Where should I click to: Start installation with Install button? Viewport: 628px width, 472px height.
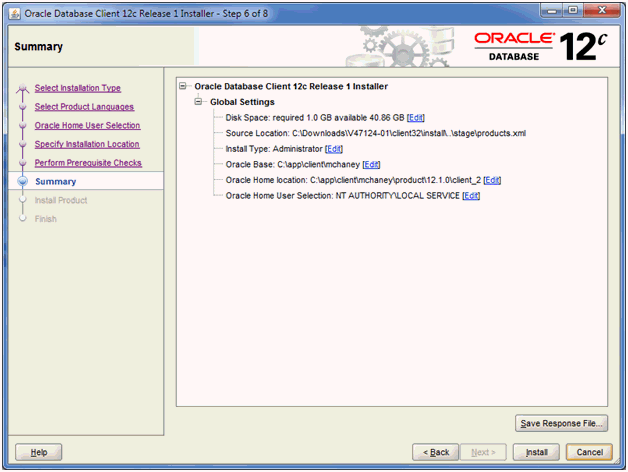pyautogui.click(x=536, y=452)
